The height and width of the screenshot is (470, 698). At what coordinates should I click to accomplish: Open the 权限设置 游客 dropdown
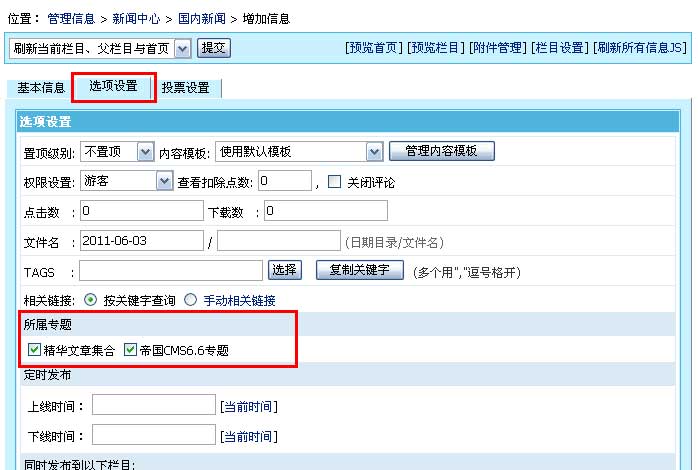[165, 181]
